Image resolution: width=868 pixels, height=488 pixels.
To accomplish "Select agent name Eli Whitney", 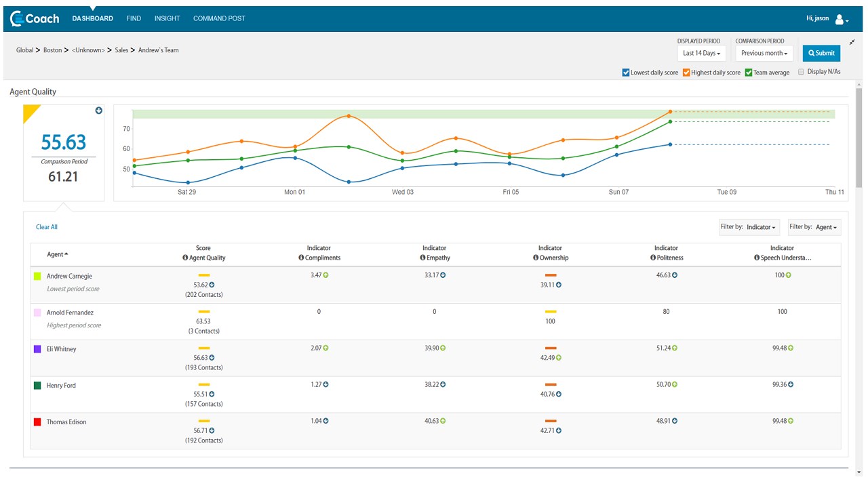I will click(62, 349).
